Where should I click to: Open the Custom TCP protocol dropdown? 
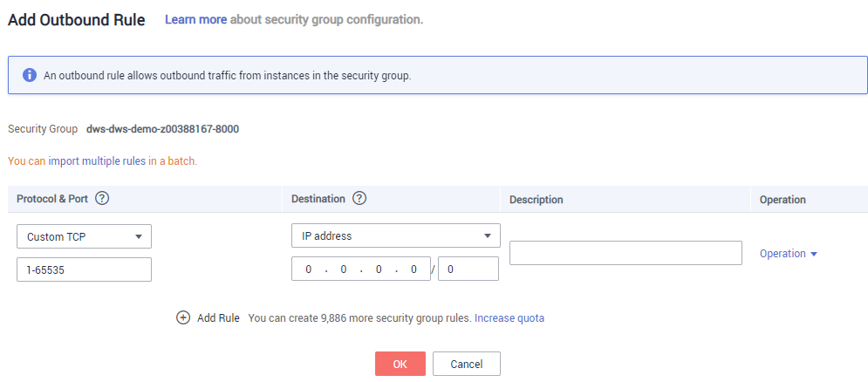tap(84, 236)
